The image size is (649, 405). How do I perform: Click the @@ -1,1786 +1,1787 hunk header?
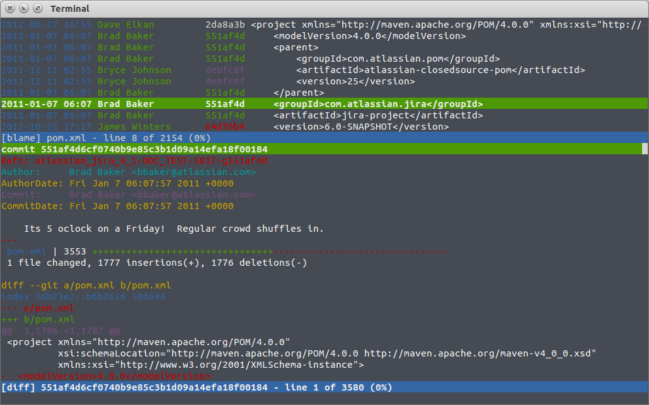pos(61,331)
